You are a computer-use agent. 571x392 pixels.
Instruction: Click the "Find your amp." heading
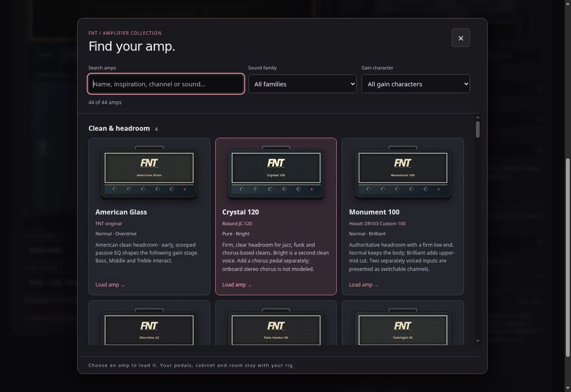132,46
